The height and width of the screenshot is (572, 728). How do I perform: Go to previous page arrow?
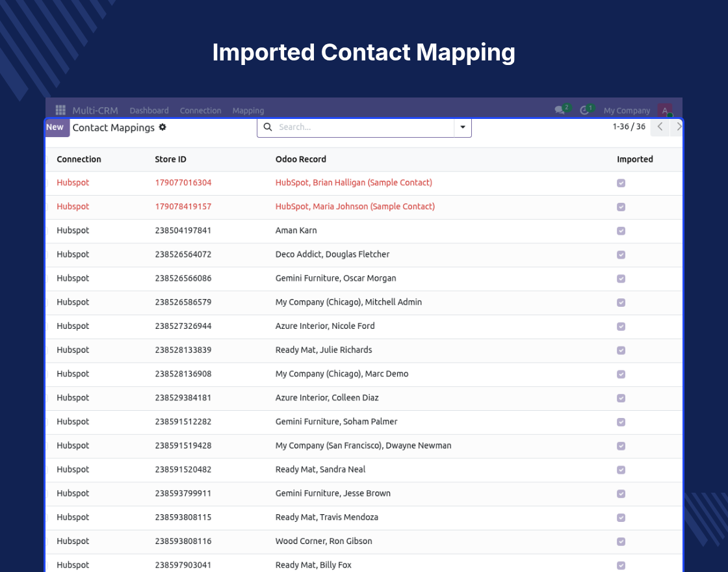point(660,127)
